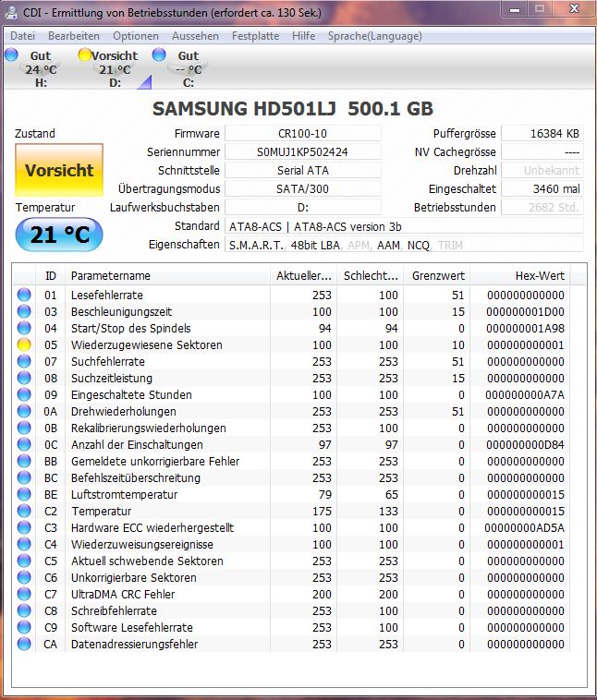Click the status icon for Befehlszeitüberschreitung
Viewport: 597px width, 700px height.
[24, 477]
